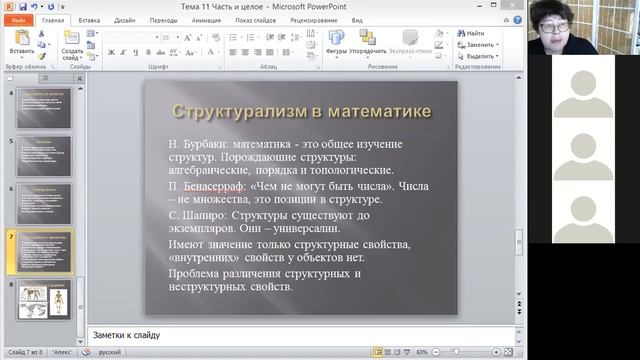640x360 pixels.
Task: Open the Файл file tab
Action: click(x=18, y=20)
